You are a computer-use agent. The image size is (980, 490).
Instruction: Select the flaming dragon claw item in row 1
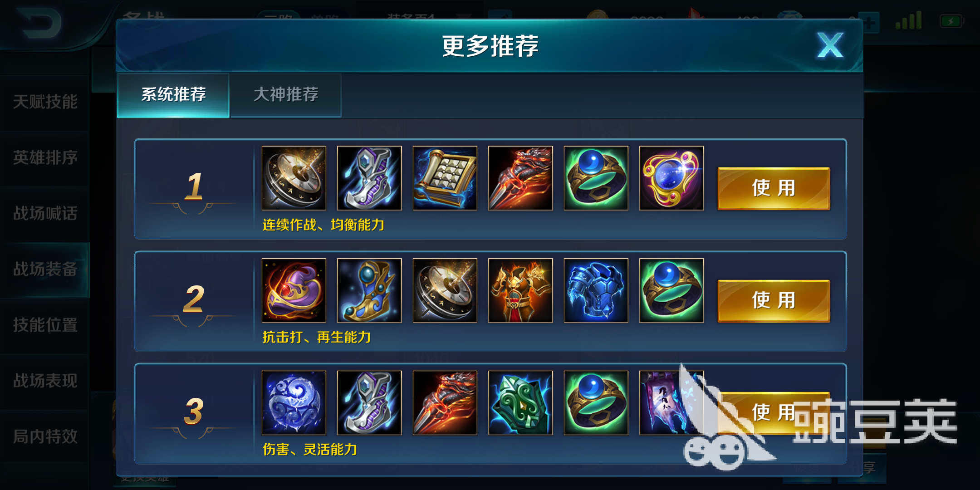coord(520,178)
